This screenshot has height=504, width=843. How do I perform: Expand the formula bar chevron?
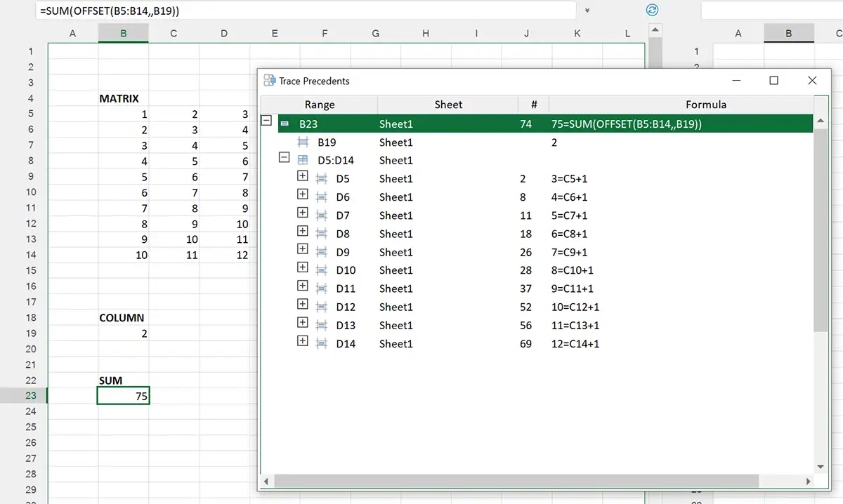(587, 11)
